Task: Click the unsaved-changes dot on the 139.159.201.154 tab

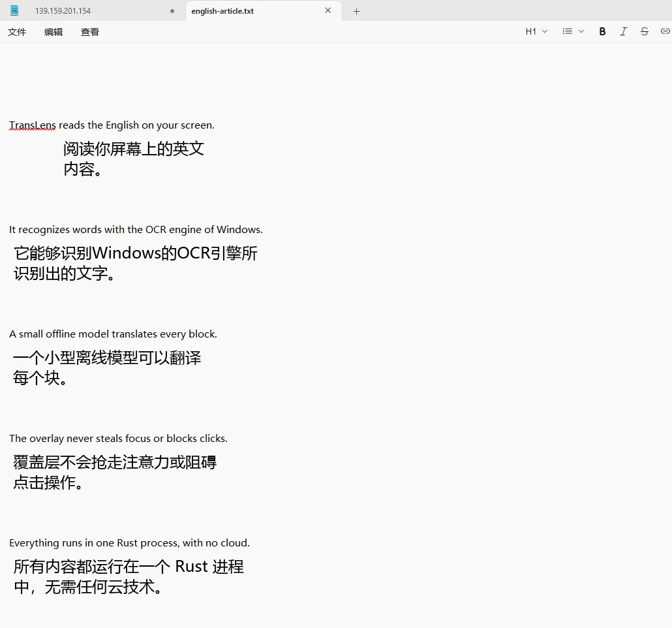Action: point(172,11)
